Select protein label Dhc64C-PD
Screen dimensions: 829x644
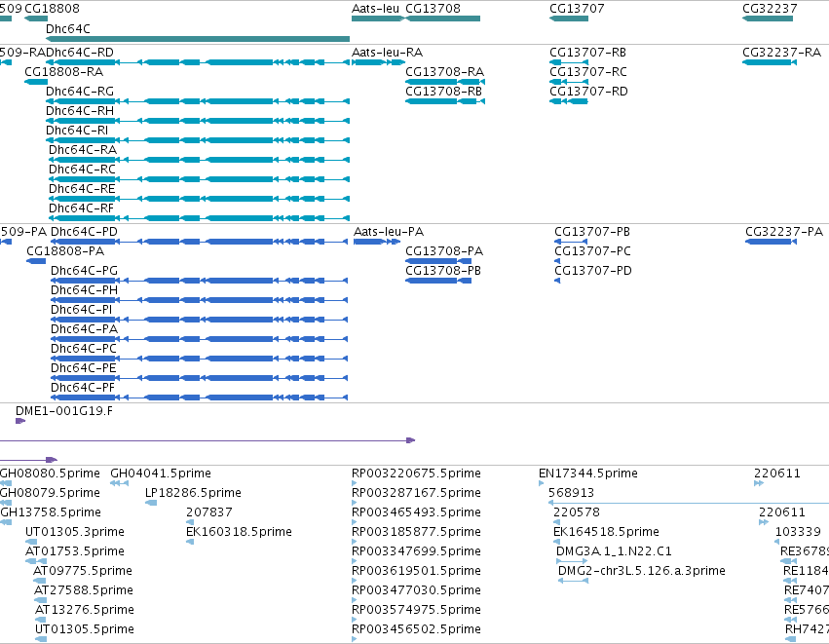84,232
